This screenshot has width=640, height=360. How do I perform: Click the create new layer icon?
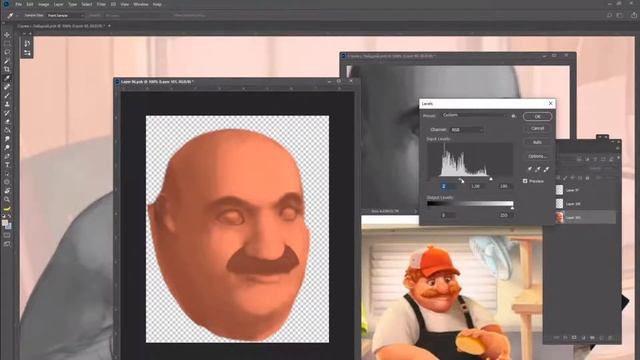tap(601, 338)
